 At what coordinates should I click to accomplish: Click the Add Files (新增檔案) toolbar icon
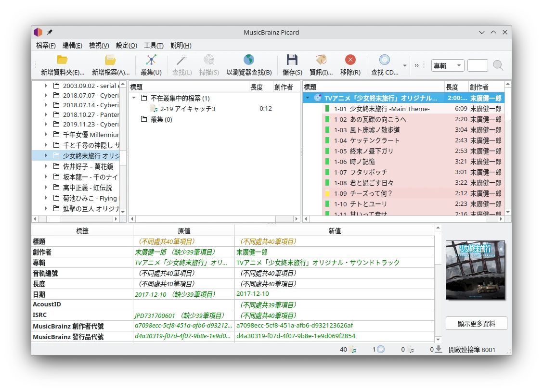[111, 60]
